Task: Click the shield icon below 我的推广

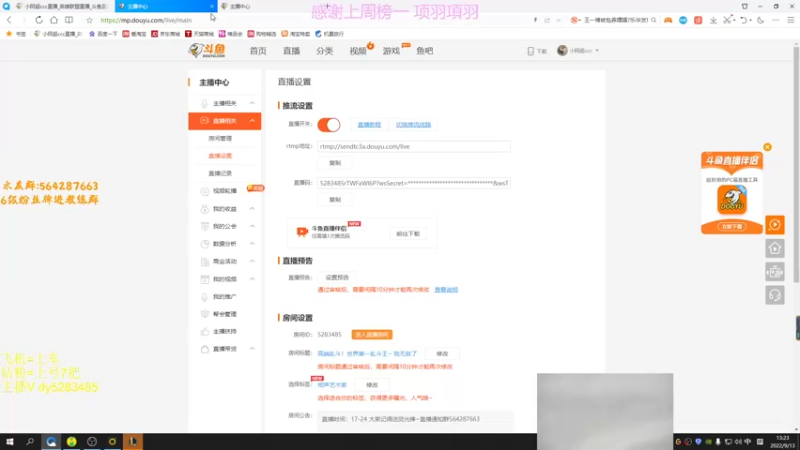Action: [x=205, y=314]
